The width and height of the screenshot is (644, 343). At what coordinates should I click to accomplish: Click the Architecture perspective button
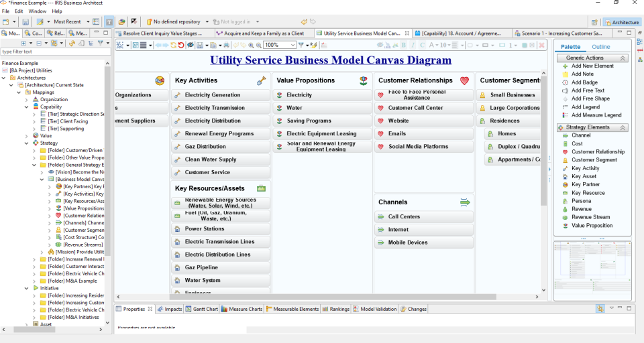[x=622, y=22]
